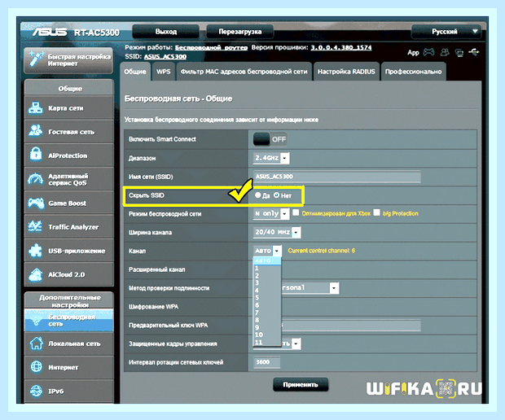Open USB application puzzle icon
The height and width of the screenshot is (420, 505).
(35, 251)
